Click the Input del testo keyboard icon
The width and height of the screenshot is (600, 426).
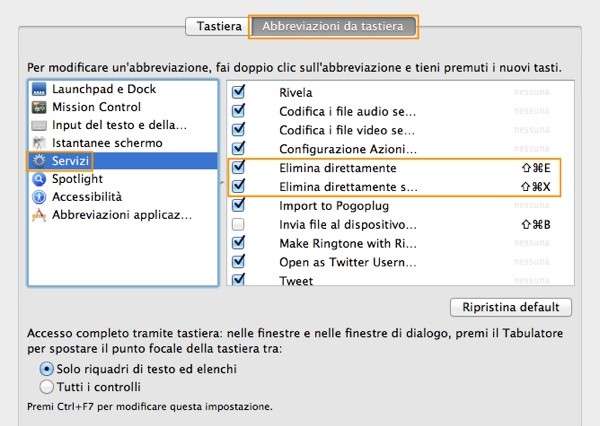(x=39, y=125)
